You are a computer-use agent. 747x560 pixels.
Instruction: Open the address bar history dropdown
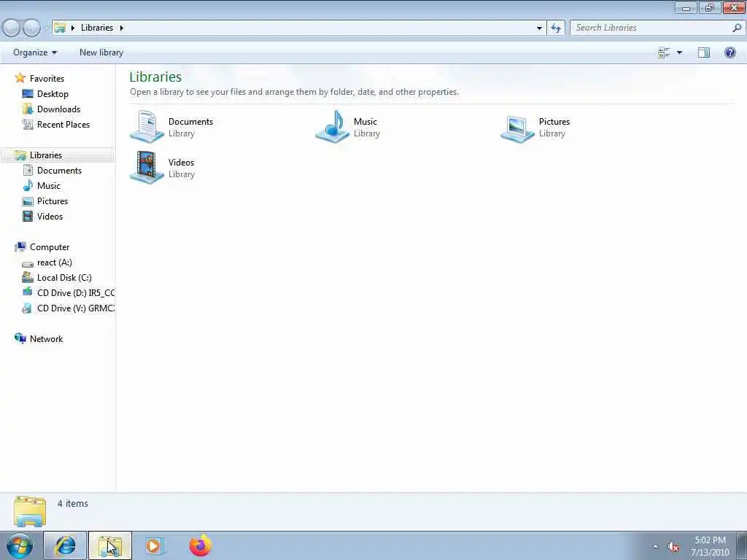click(x=539, y=28)
